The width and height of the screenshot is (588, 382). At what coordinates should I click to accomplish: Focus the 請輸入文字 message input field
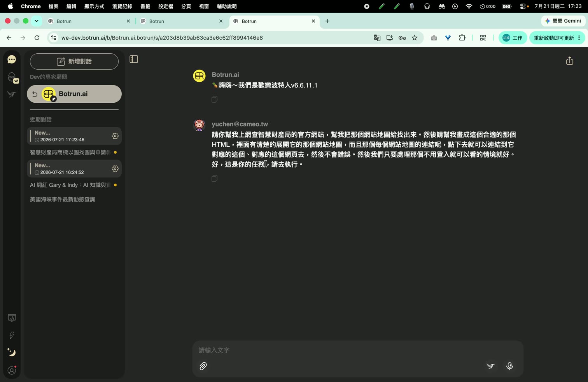[358, 350]
